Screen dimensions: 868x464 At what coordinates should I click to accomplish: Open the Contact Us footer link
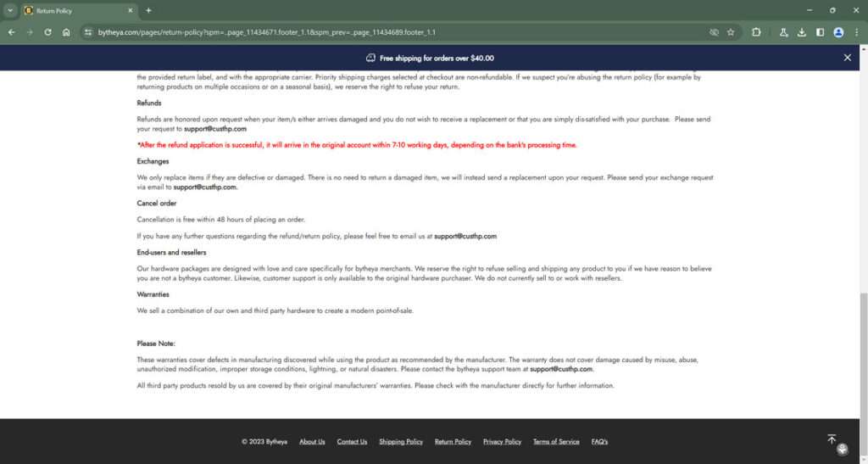coord(352,441)
